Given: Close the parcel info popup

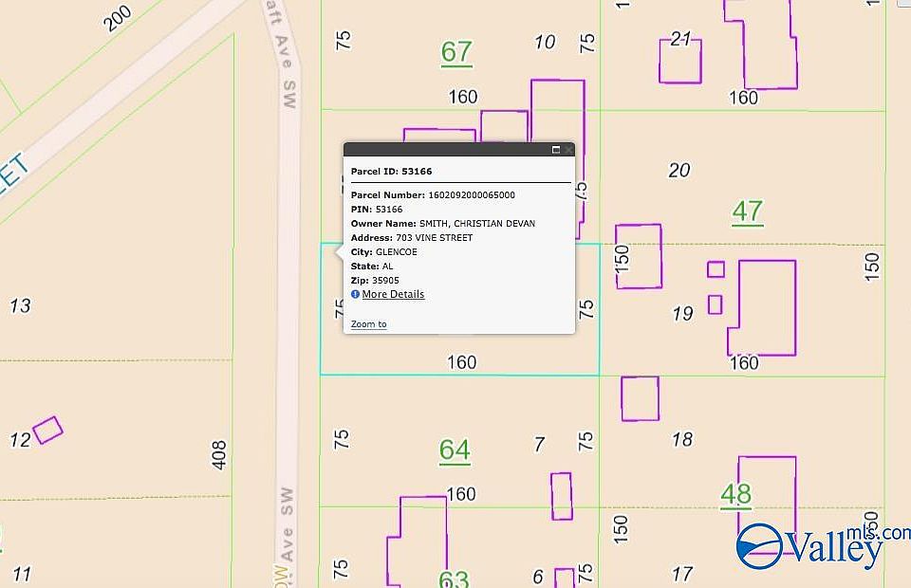Looking at the screenshot, I should point(568,150).
